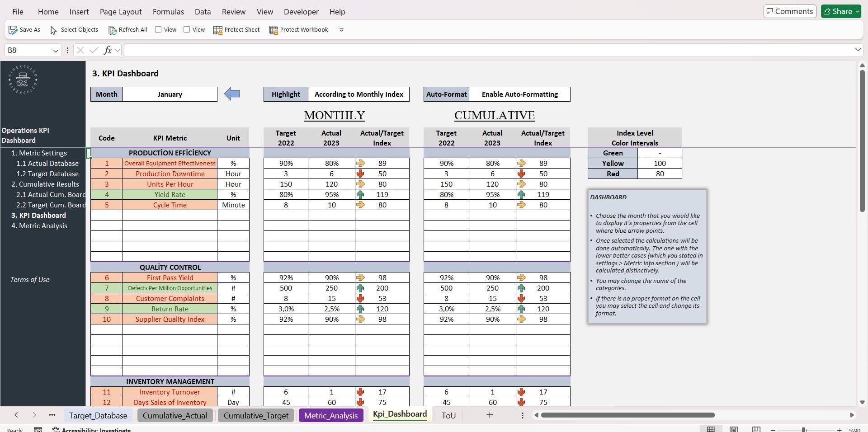Screen dimensions: 868x432
Task: Click the Add Sheet plus button
Action: [x=489, y=415]
